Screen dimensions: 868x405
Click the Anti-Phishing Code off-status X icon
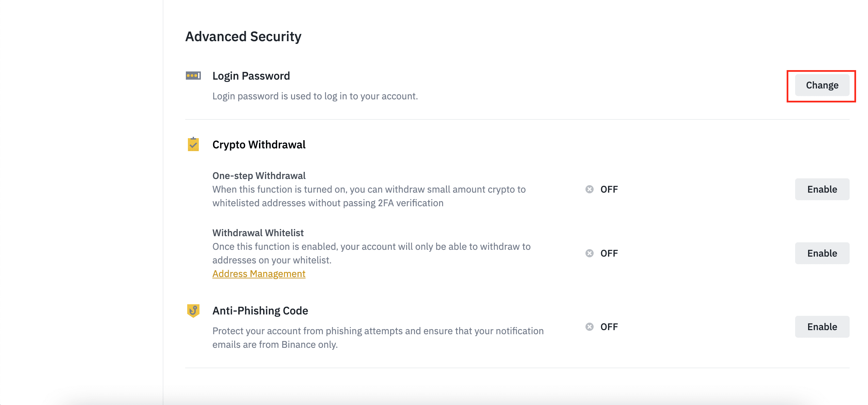coord(589,327)
